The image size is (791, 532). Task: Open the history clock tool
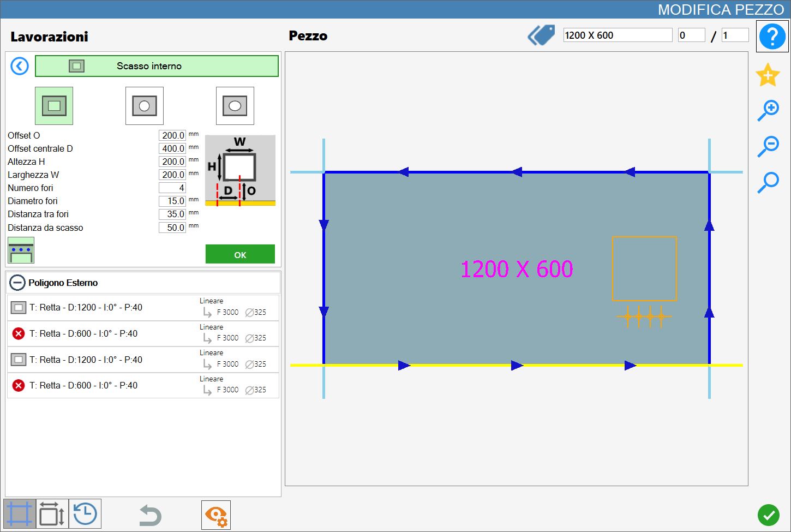point(85,514)
